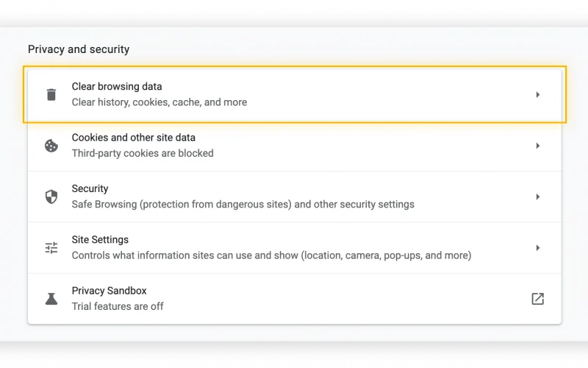This screenshot has width=588, height=368.
Task: Expand the Site Settings arrow
Action: point(537,248)
